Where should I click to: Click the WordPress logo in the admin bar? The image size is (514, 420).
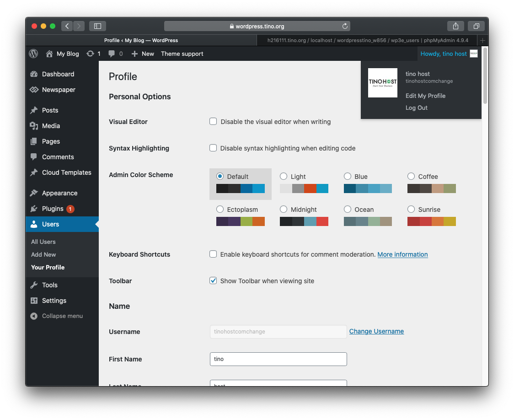tap(33, 54)
